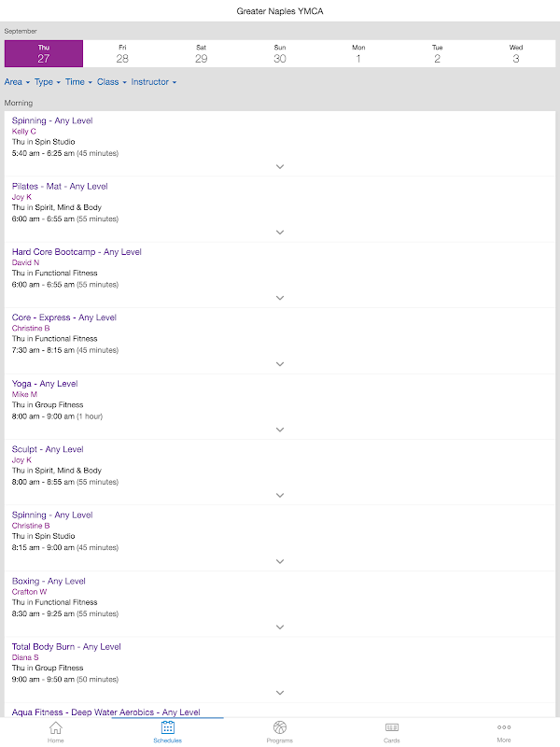Open the Instructor filter dropdown
The height and width of the screenshot is (747, 560).
pyautogui.click(x=153, y=82)
